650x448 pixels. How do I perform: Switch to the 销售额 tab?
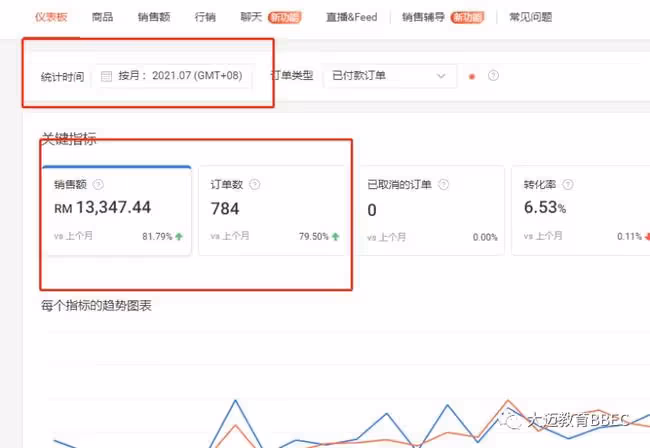(x=154, y=17)
